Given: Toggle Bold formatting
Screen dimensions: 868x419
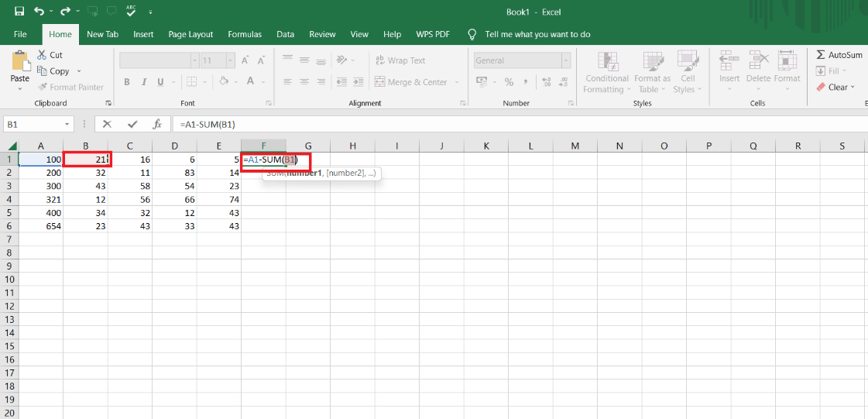Looking at the screenshot, I should click(x=127, y=82).
